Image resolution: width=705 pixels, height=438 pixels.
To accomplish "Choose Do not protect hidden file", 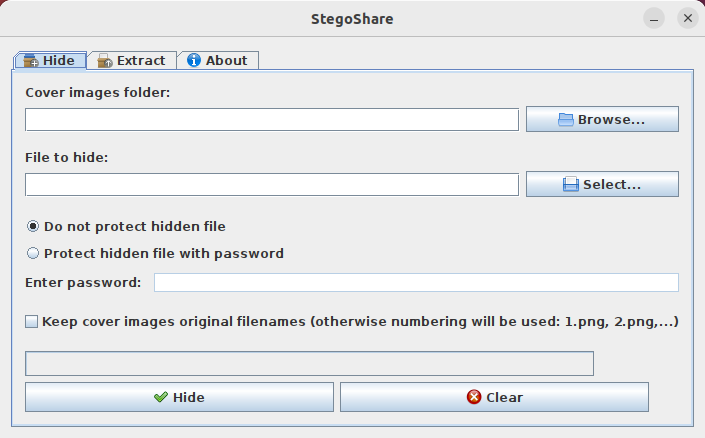I will pos(126,226).
